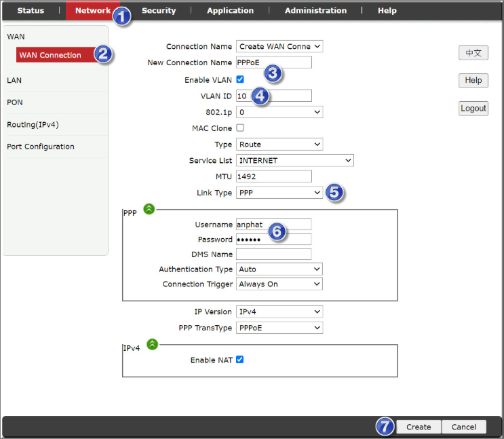Enable the MAC Clone checkbox
This screenshot has width=504, height=439.
coord(240,128)
